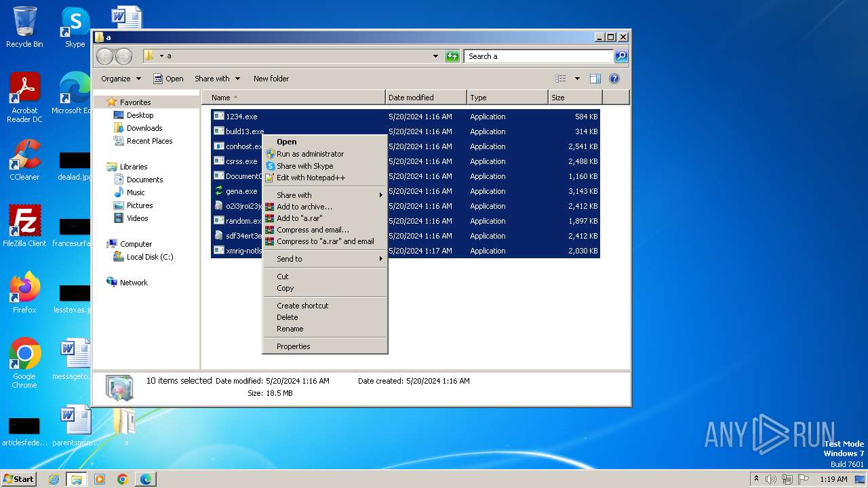The height and width of the screenshot is (488, 868).
Task: Open Microsoft Edge from the taskbar
Action: click(x=146, y=479)
